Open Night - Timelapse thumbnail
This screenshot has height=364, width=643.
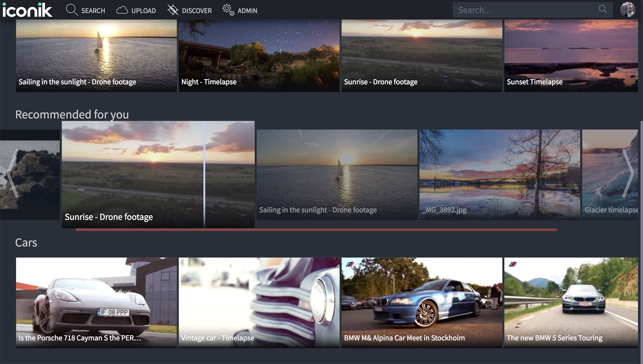coord(259,55)
